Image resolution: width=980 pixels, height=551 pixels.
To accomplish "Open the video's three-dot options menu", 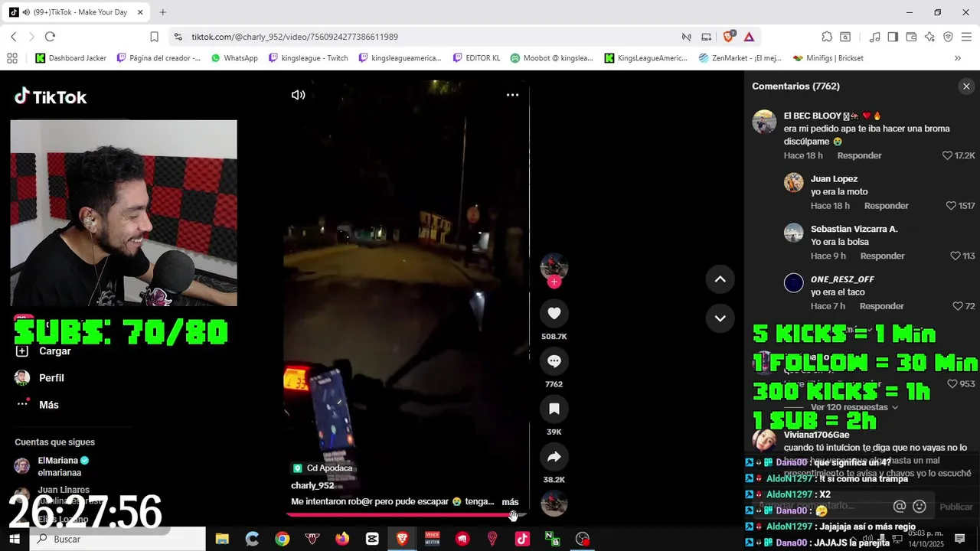I will [x=512, y=95].
